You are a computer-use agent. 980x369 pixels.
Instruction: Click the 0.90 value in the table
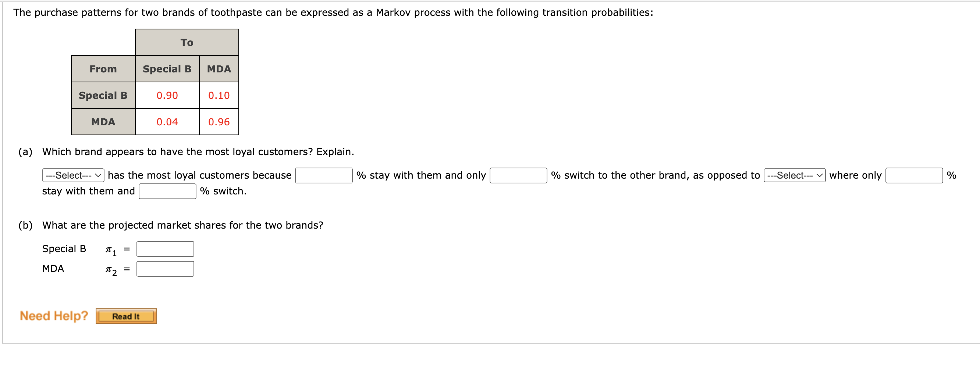tap(167, 96)
